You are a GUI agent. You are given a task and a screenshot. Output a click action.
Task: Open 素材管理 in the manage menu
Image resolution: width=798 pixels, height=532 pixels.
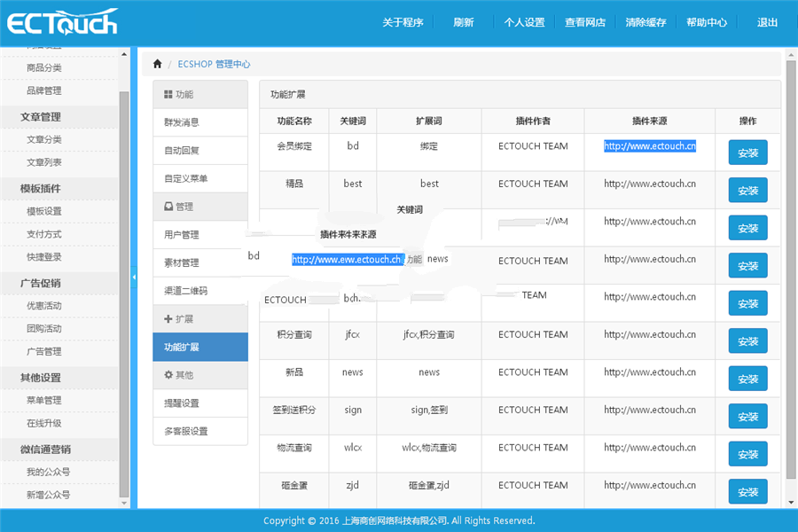pos(200,262)
